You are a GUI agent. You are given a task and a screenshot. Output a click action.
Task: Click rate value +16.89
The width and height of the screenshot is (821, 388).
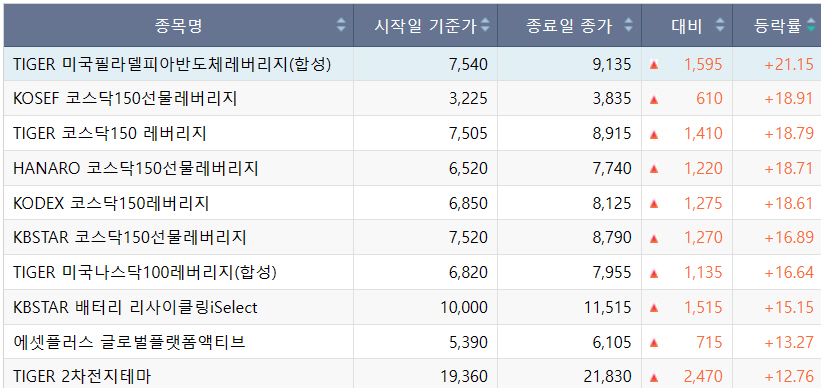(x=789, y=238)
